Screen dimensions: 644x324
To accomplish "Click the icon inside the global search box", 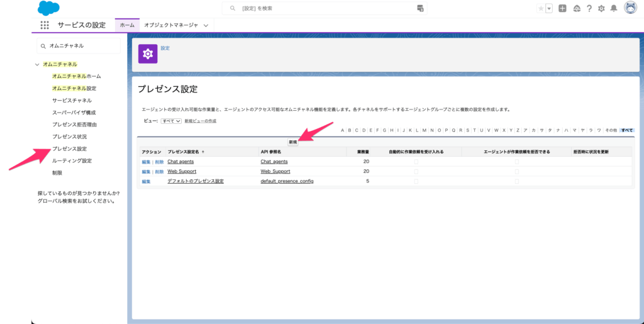I will [x=419, y=8].
